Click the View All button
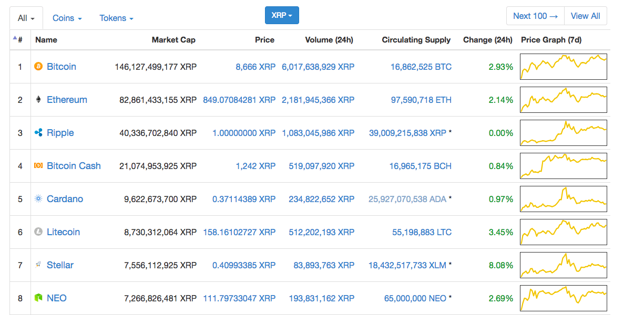This screenshot has height=315, width=644. (585, 16)
